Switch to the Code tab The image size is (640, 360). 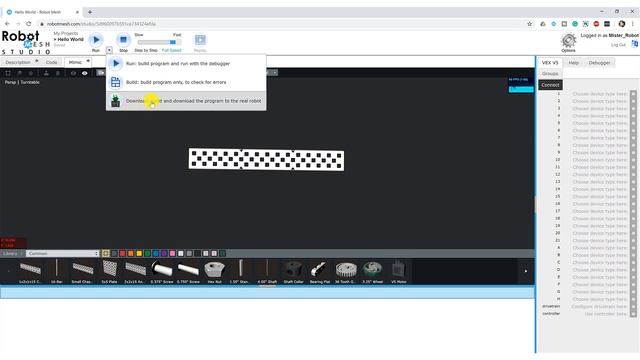tap(51, 62)
